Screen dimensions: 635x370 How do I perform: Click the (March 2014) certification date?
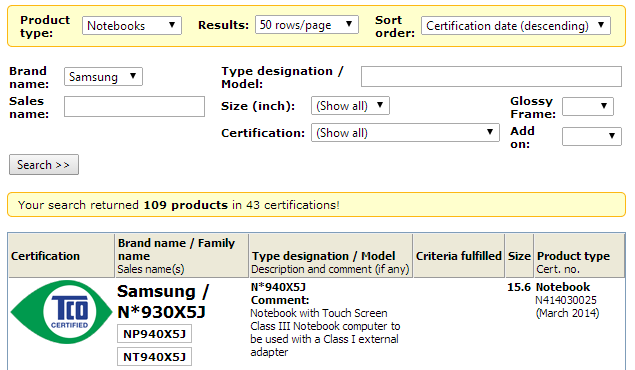click(567, 313)
